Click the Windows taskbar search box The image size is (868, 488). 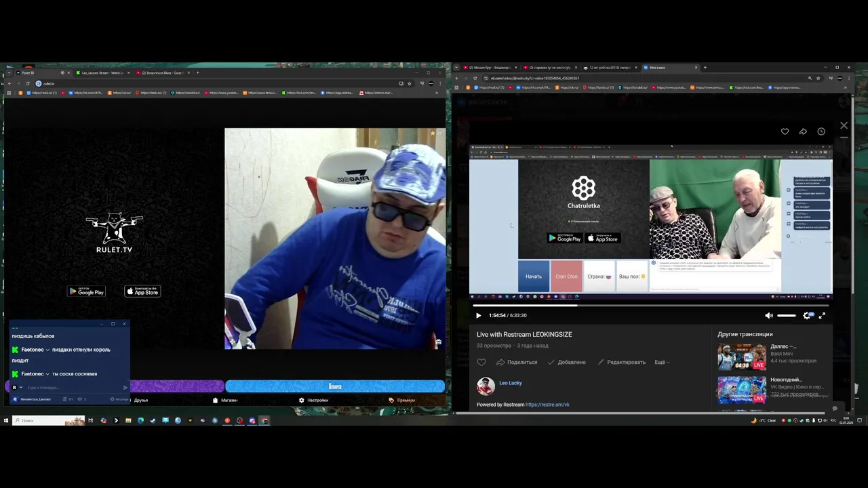click(x=47, y=421)
